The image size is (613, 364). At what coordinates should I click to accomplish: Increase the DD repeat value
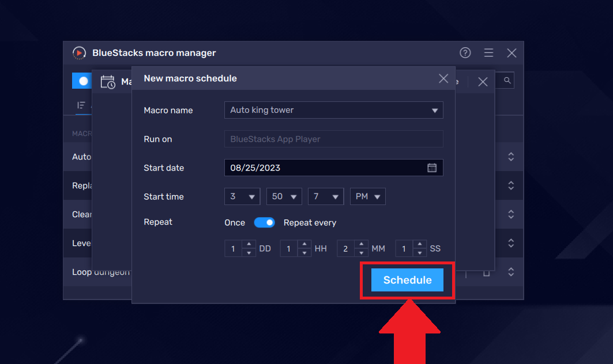click(x=249, y=244)
